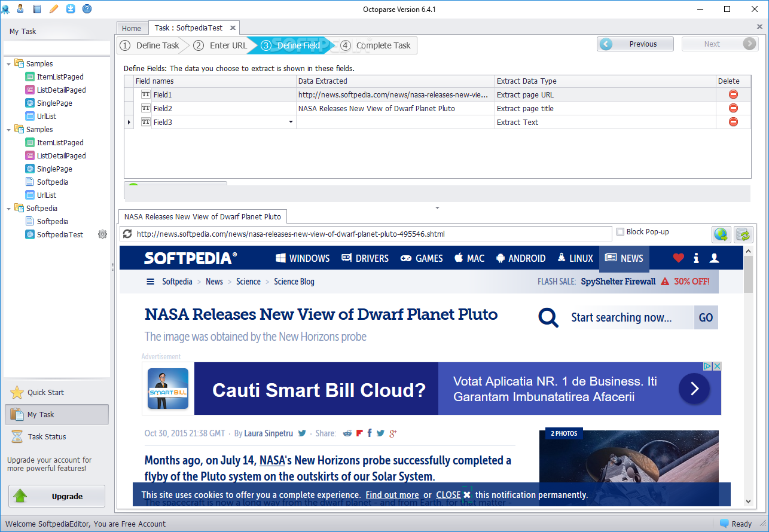Viewport: 769px width, 532px height.
Task: Toggle the Block Pop-up checkbox
Action: point(620,232)
